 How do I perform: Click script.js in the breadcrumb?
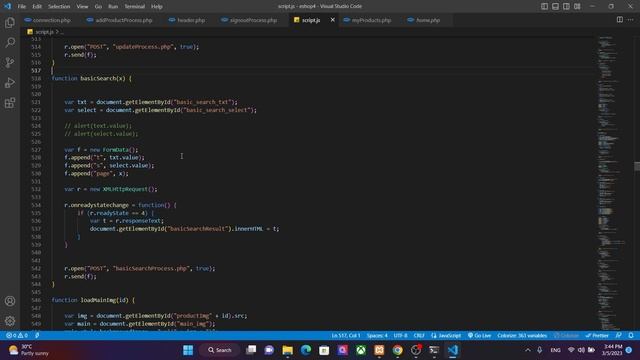pos(44,32)
